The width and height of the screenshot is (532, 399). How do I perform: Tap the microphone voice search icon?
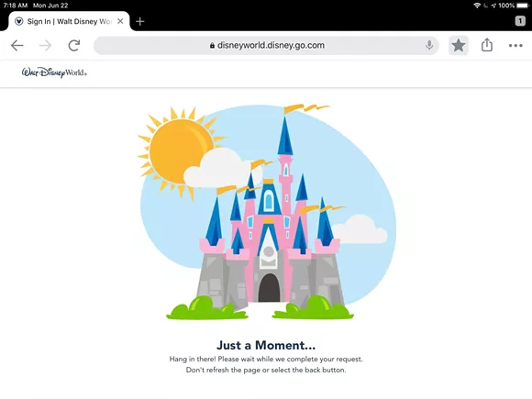(x=429, y=45)
